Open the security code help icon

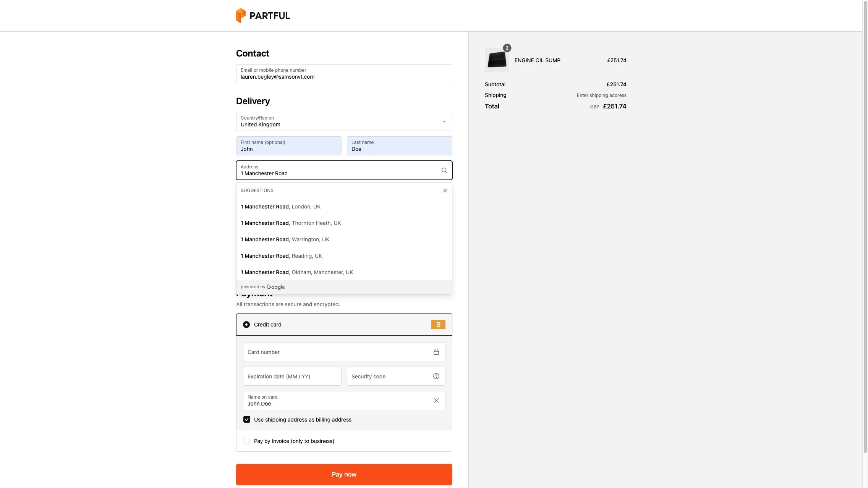436,376
